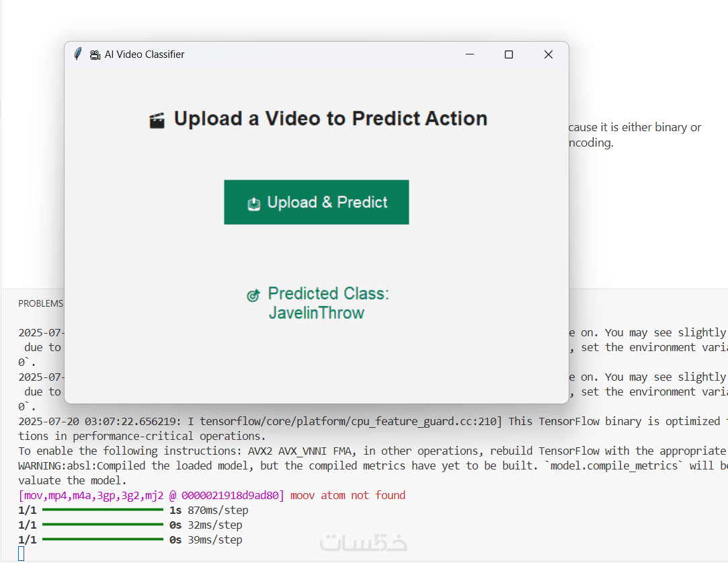The width and height of the screenshot is (728, 563).
Task: Click 'cause it is either binary or' editor text
Action: click(635, 127)
